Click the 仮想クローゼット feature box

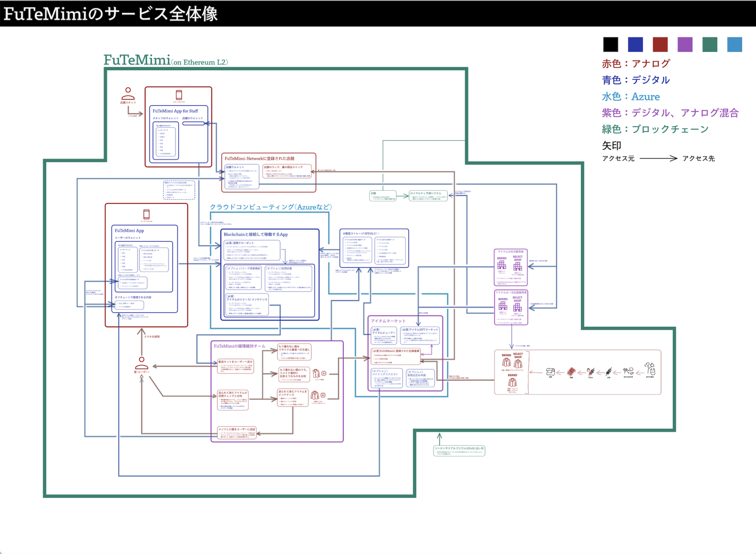pos(252,251)
